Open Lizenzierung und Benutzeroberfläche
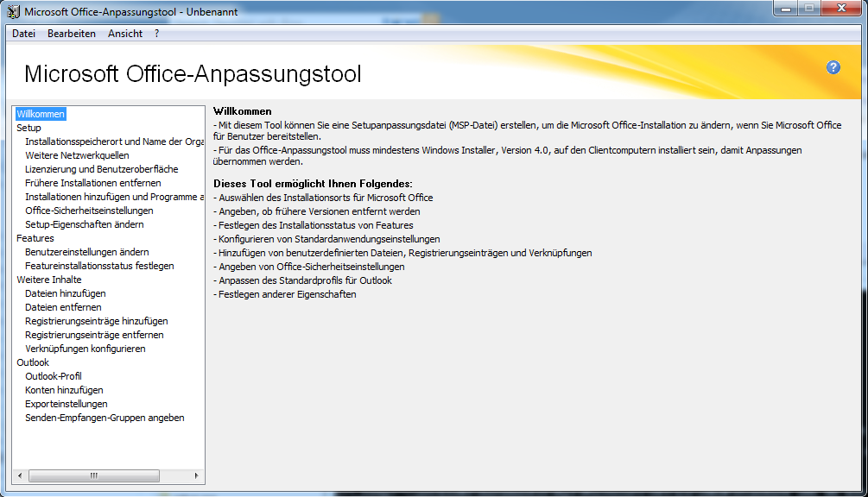Viewport: 868px width, 497px height. pos(101,169)
